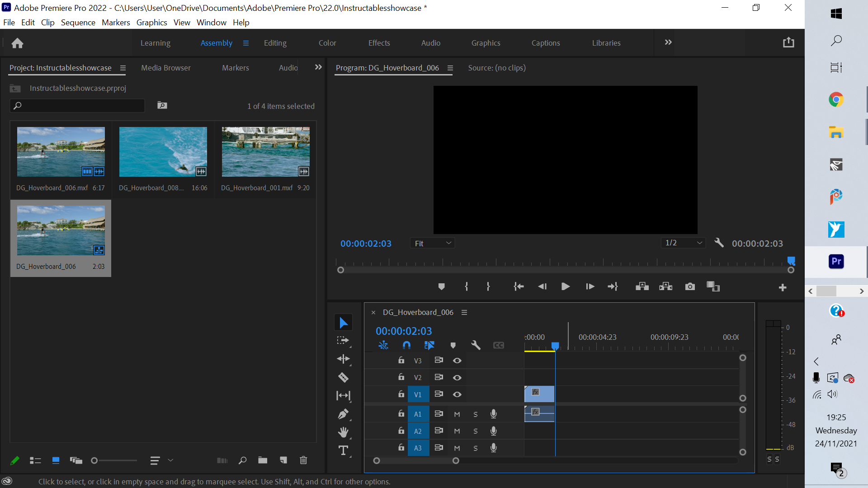Click New Bin folder icon
868x488 pixels.
[263, 460]
